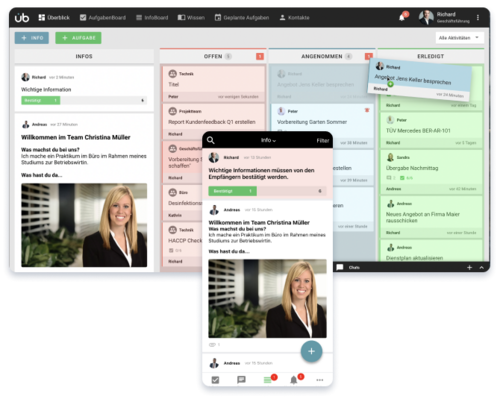Tap the round plus button in mobile
Screen dimensions: 500x399
pyautogui.click(x=311, y=351)
